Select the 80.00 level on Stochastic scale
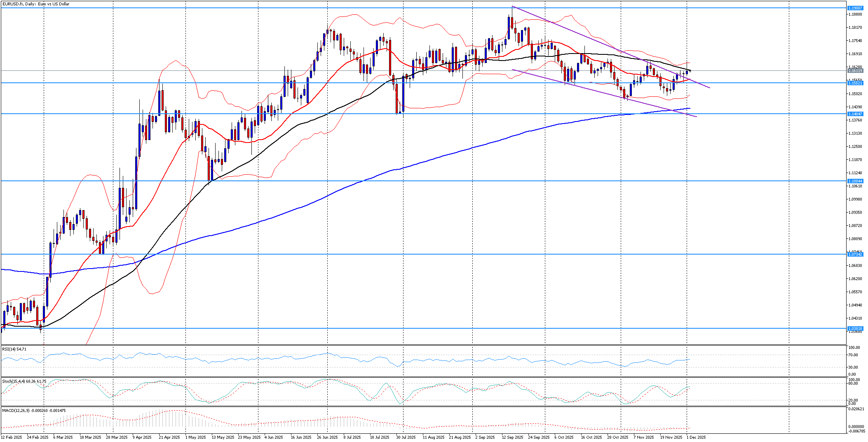The width and height of the screenshot is (868, 442). point(853,384)
